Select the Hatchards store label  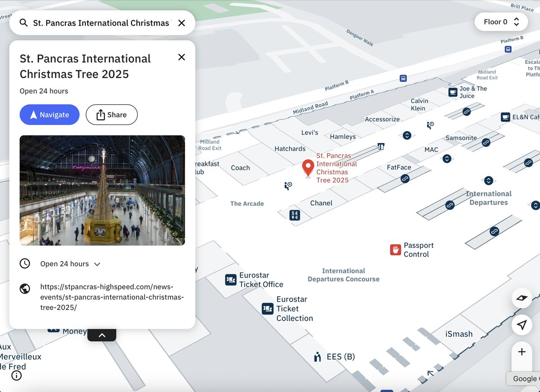pos(290,149)
